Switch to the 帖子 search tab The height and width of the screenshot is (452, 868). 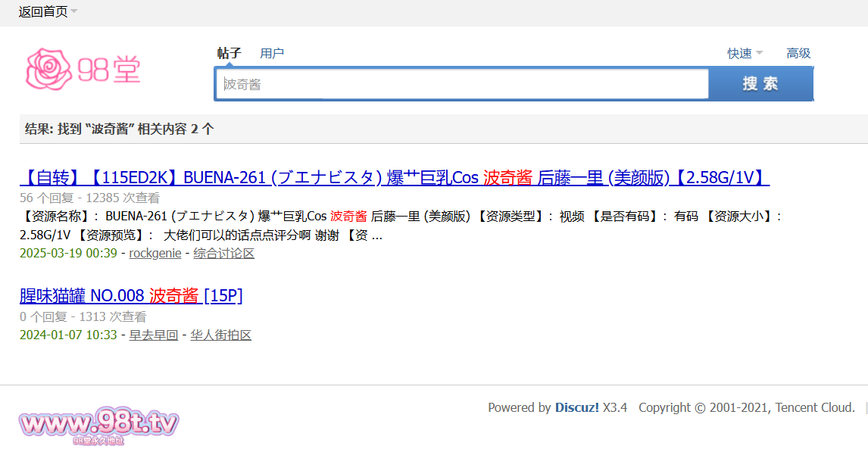pos(229,53)
